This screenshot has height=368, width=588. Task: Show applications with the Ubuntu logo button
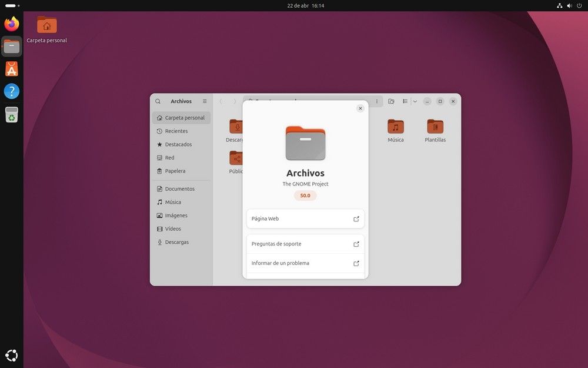(x=12, y=355)
